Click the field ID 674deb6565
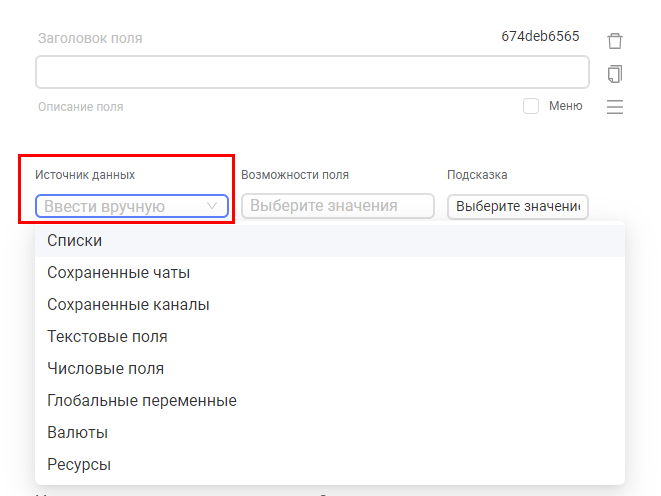661x496 pixels. pos(540,36)
